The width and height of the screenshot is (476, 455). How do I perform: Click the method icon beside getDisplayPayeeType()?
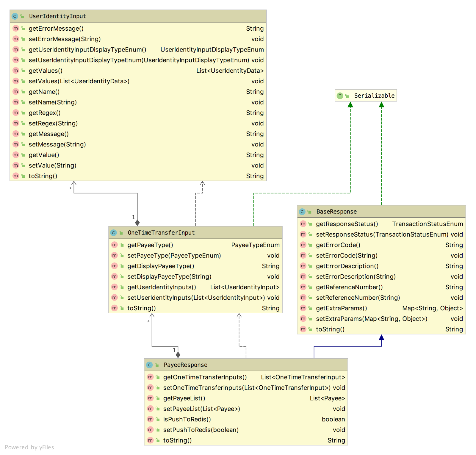115,266
